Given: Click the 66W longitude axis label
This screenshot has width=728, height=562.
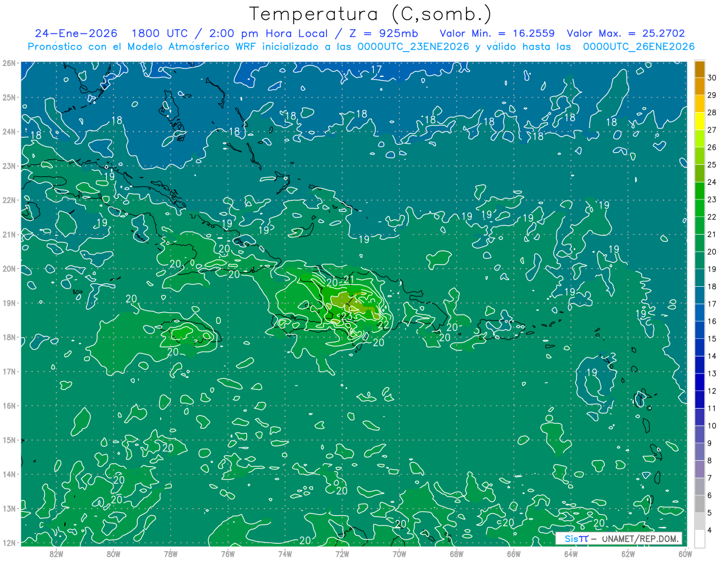Looking at the screenshot, I should [x=514, y=554].
